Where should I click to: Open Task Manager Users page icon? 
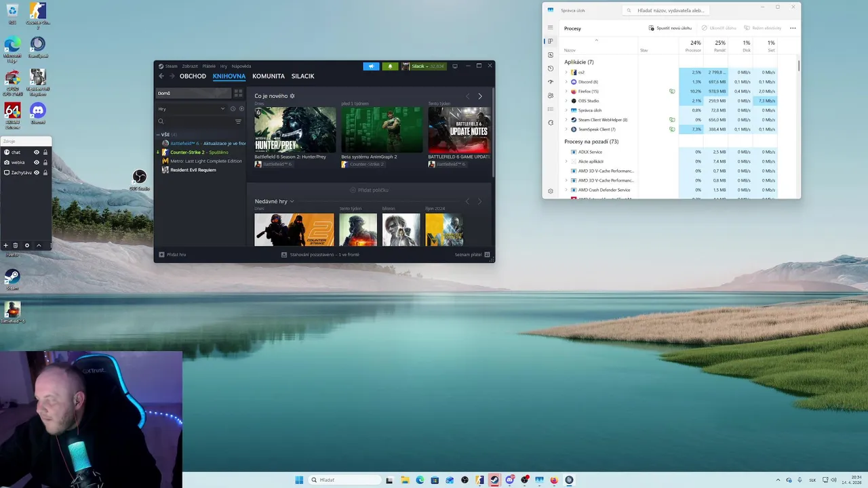[550, 96]
